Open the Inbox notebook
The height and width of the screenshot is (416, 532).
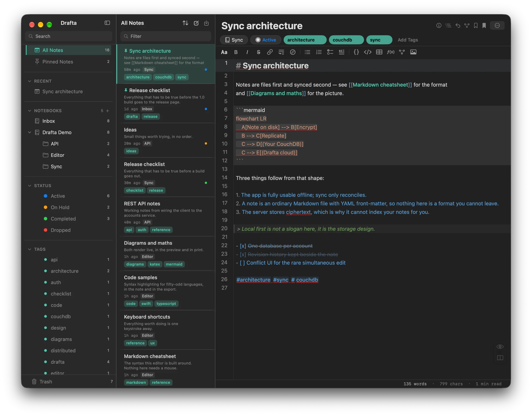point(68,121)
